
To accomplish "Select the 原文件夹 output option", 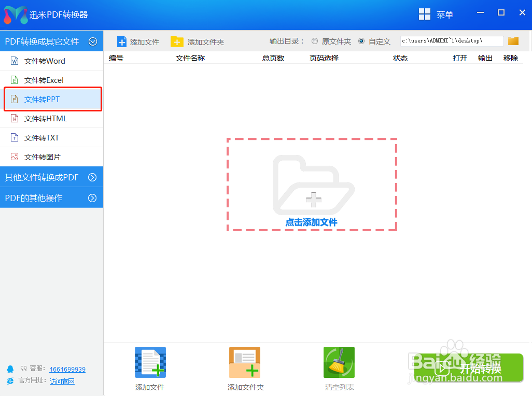I will point(315,41).
